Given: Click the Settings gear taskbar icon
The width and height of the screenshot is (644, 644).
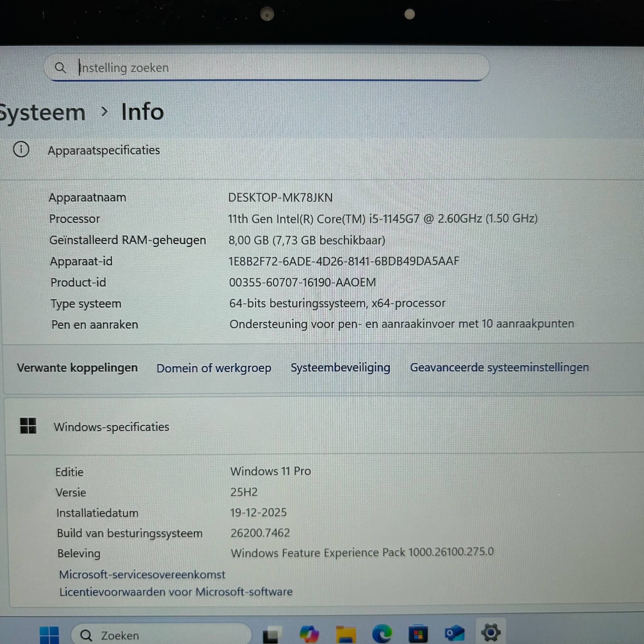Looking at the screenshot, I should [x=490, y=632].
